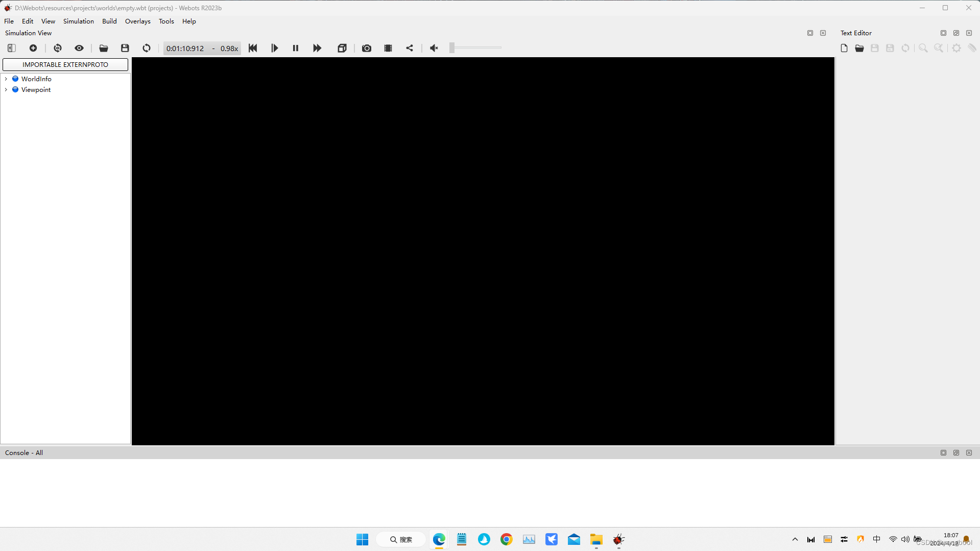Screen dimensions: 980x551
Task: Click the simulation time and speed display
Action: 202,49
